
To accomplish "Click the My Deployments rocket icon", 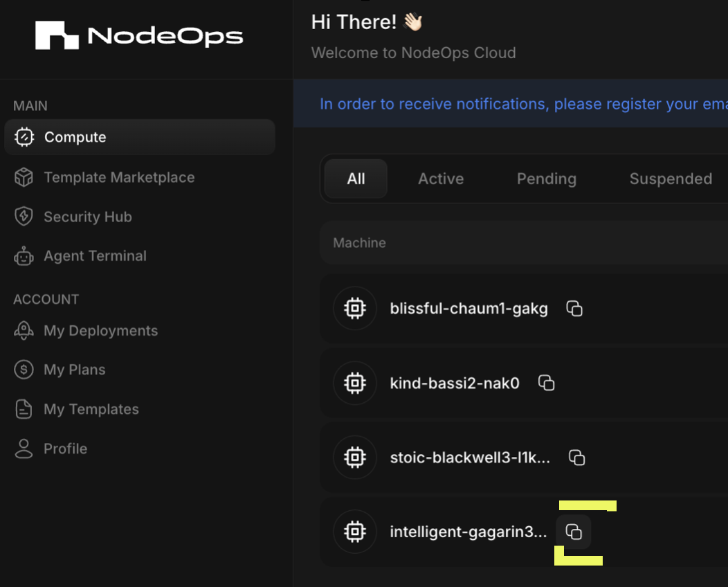I will tap(24, 331).
